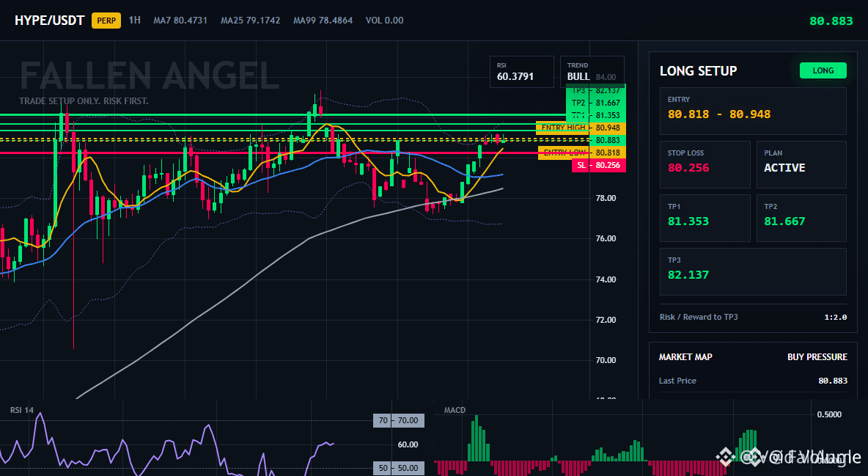Click the ENTRY HIGH 80.948 price tag

coord(581,128)
